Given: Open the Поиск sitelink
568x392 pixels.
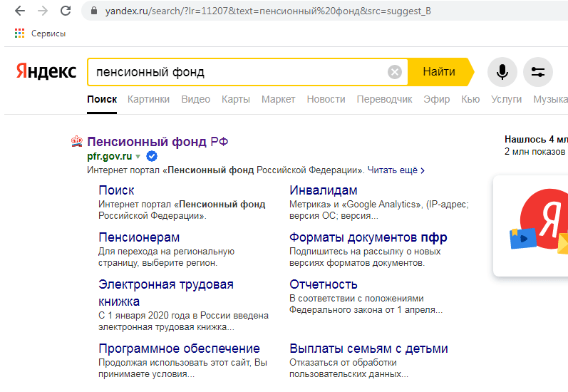Looking at the screenshot, I should coord(116,190).
